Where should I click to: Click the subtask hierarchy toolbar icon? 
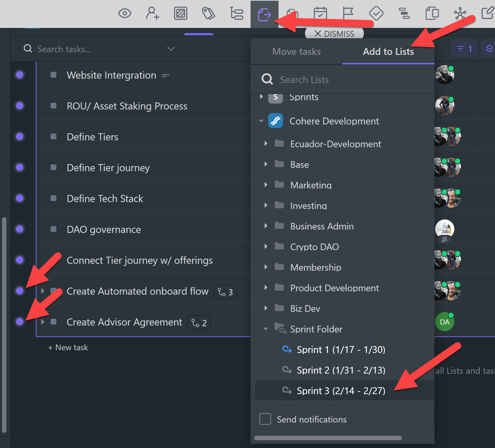(236, 13)
